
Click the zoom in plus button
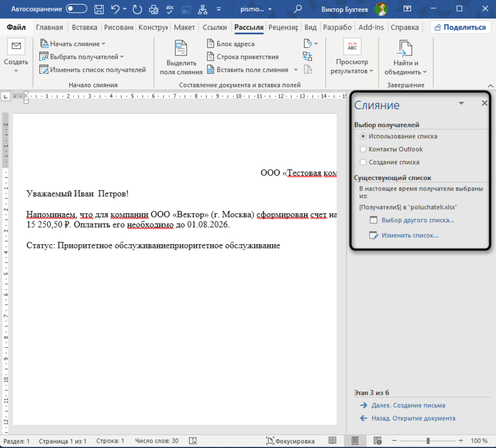click(461, 440)
